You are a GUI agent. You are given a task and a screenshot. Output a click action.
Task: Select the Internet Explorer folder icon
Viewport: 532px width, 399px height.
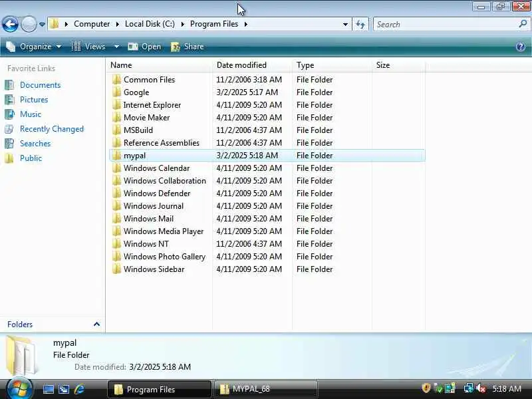pos(116,105)
